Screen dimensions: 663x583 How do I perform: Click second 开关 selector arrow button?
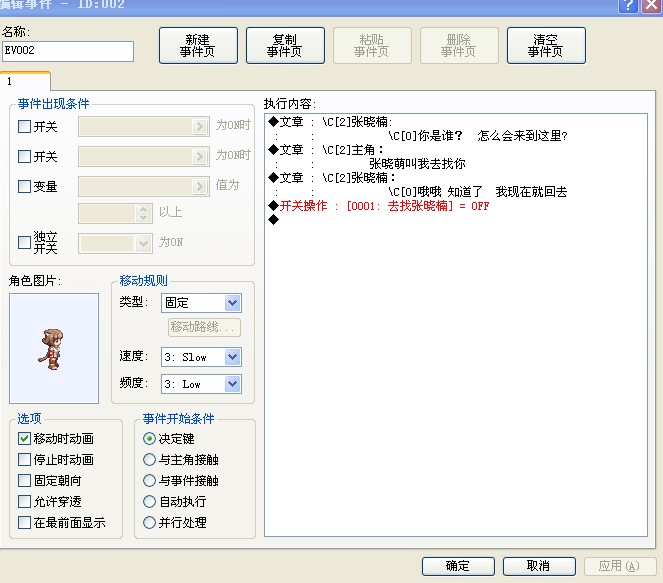tap(200, 156)
